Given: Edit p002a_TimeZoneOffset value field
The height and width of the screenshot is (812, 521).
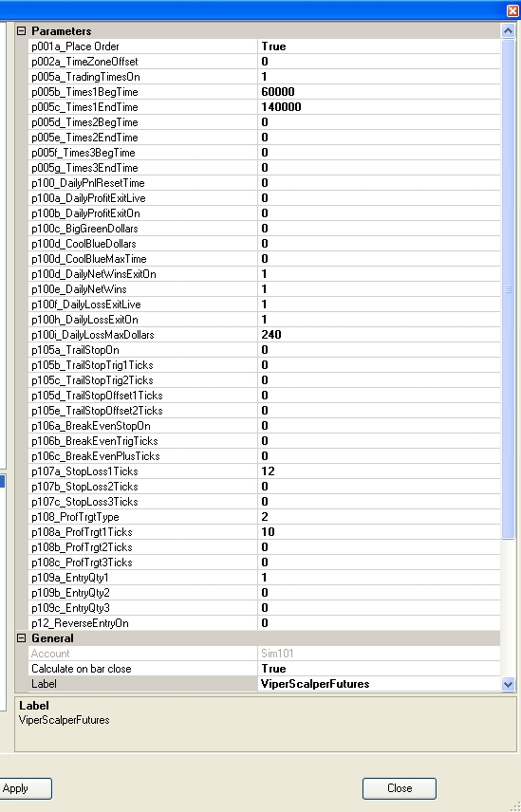Looking at the screenshot, I should pos(379,62).
